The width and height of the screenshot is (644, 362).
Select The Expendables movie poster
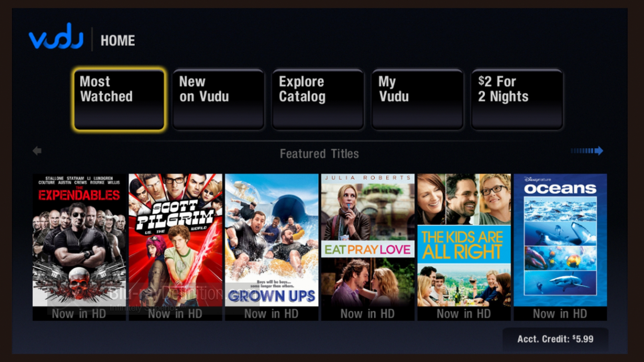point(79,240)
